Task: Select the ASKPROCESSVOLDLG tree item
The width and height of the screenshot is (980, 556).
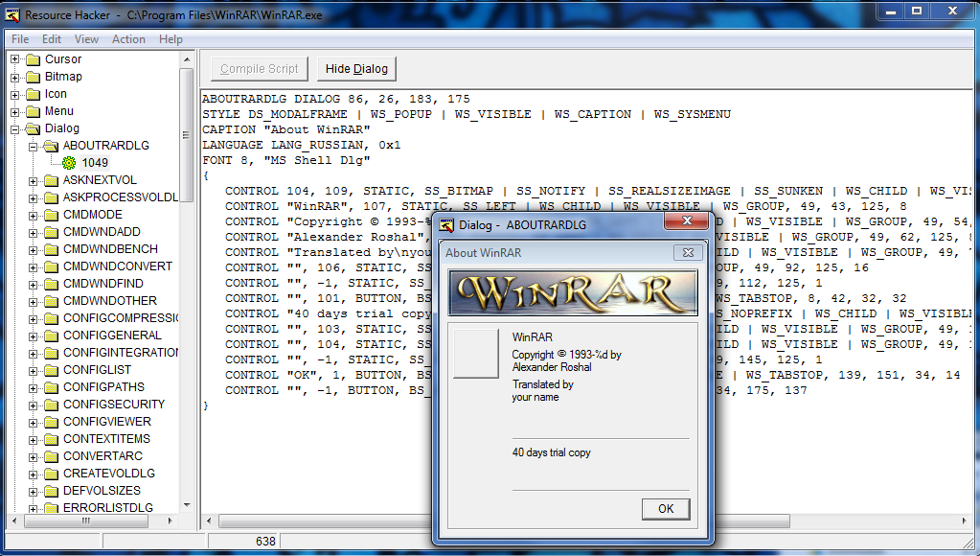Action: coord(120,197)
